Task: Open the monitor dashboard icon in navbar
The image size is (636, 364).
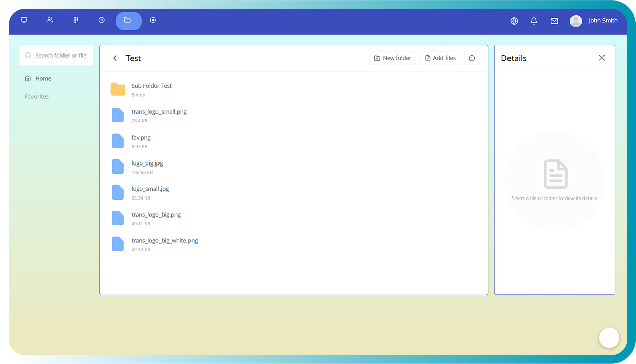Action: pyautogui.click(x=24, y=20)
